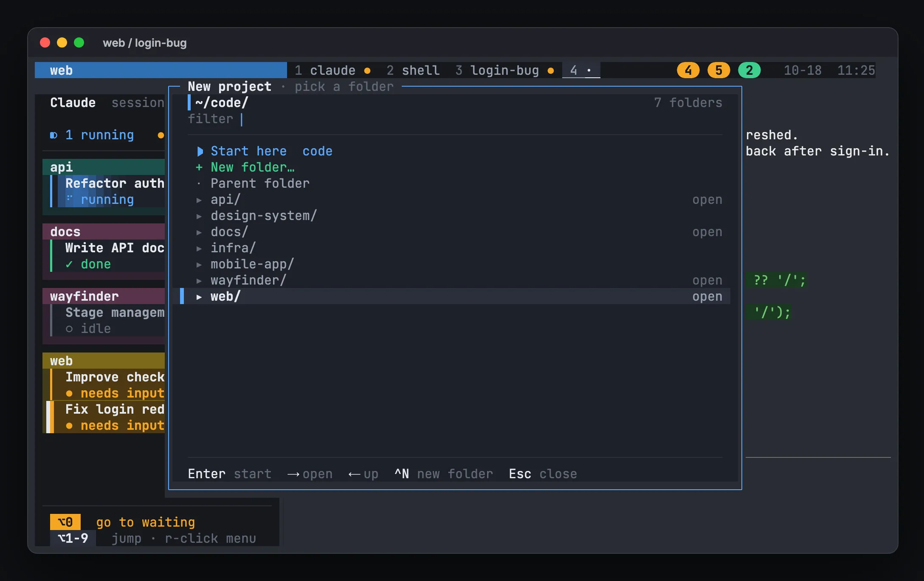
Task: Click the orange 4 badge
Action: click(x=688, y=70)
